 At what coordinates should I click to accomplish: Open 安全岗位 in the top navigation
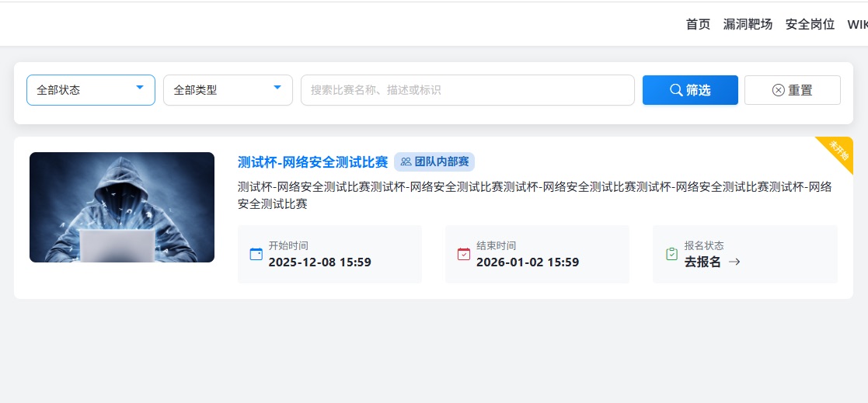[x=810, y=24]
